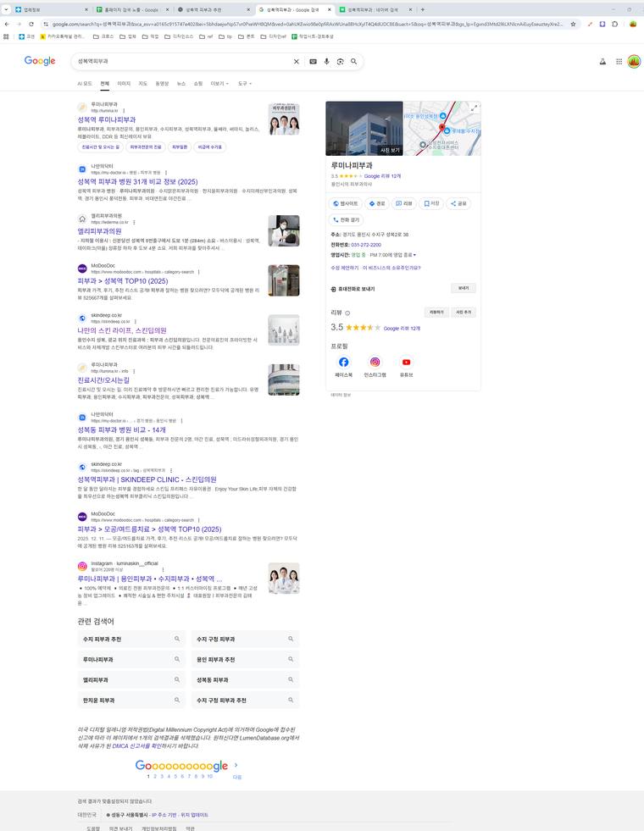Open the building photo 사진 보기 thumbnail
Screen dimensions: 644x831
coord(364,128)
